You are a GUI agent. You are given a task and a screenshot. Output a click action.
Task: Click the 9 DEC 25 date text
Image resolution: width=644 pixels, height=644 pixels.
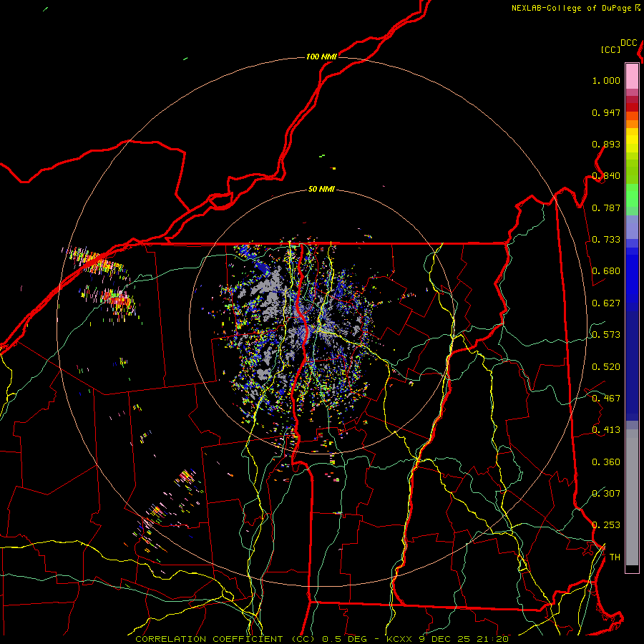(445, 639)
